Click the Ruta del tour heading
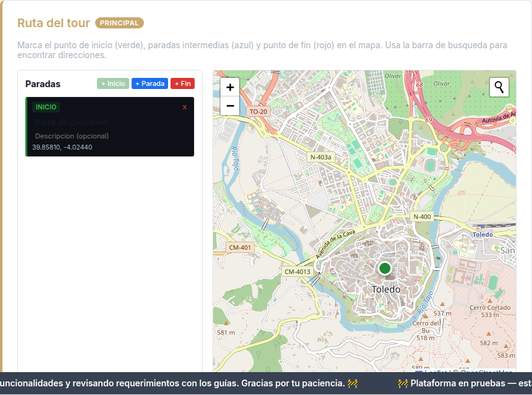532x395 pixels. 54,23
